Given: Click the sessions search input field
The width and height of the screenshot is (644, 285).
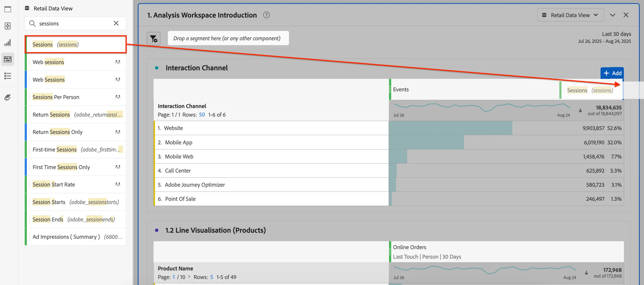Looking at the screenshot, I should point(75,24).
